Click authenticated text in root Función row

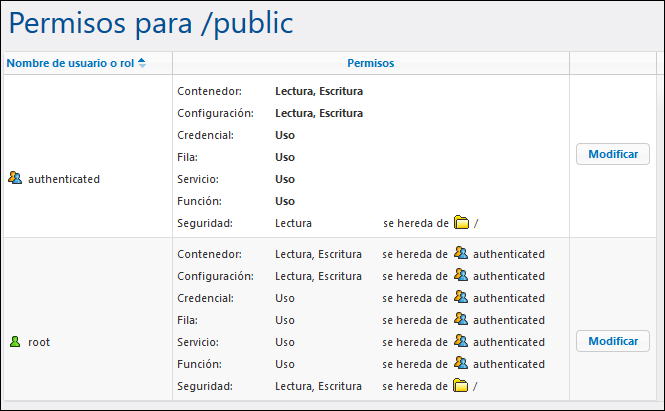click(509, 364)
